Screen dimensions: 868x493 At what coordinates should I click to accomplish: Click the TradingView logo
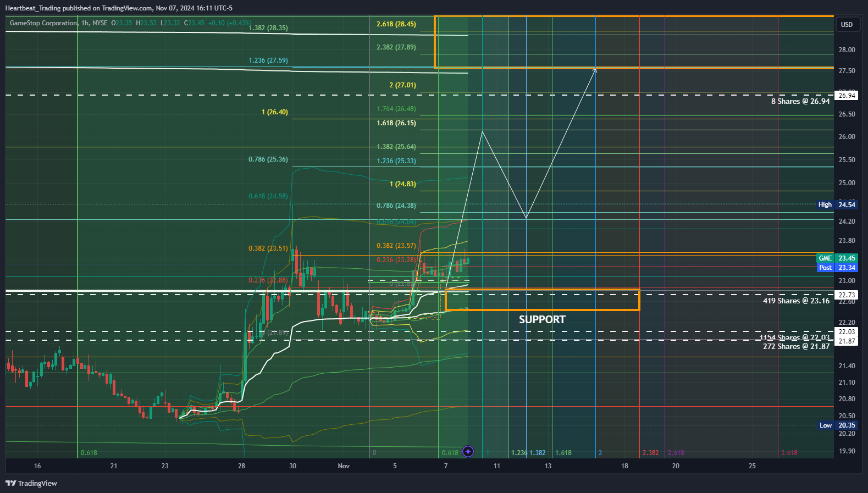[31, 483]
